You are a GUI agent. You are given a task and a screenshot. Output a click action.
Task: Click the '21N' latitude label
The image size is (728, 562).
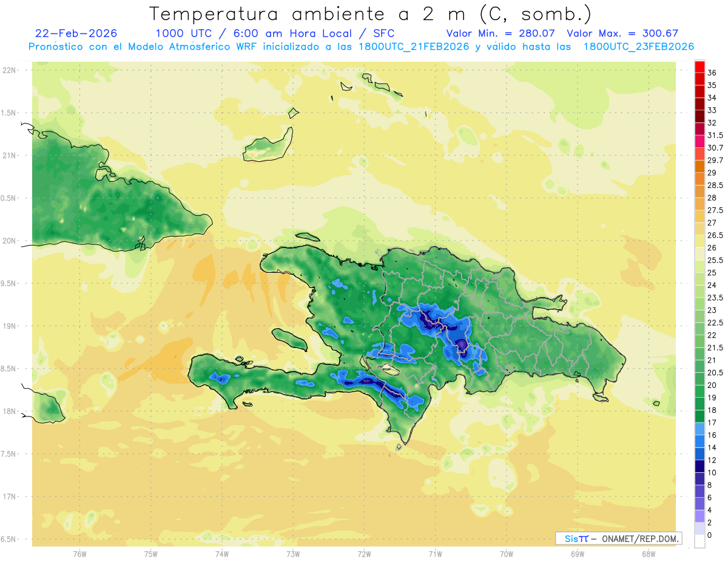(9, 156)
